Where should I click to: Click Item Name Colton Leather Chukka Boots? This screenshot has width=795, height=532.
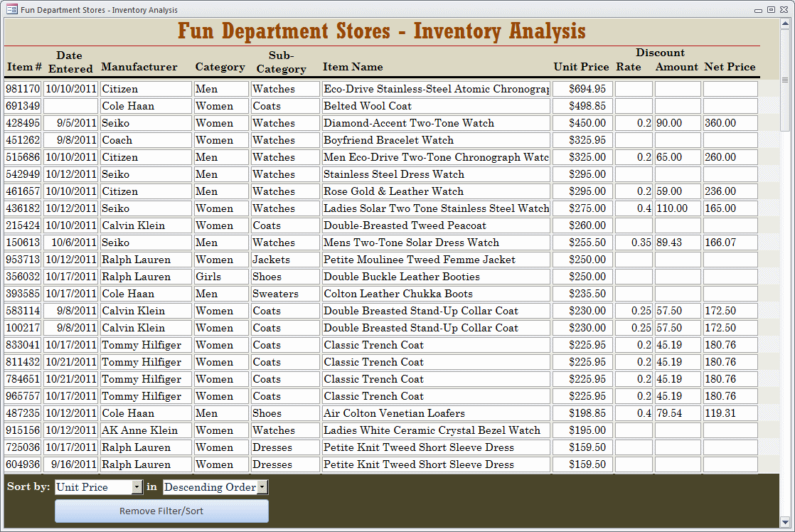pos(436,294)
